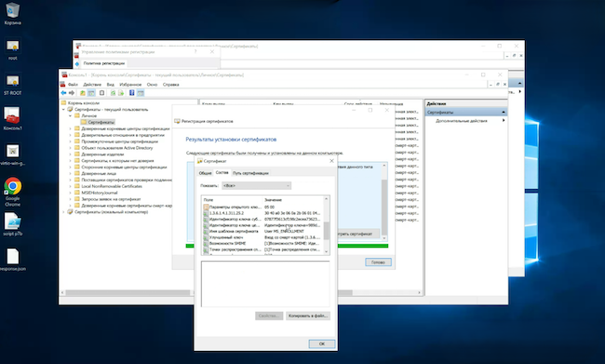
Task: Open the Избранное menu
Action: 130,85
